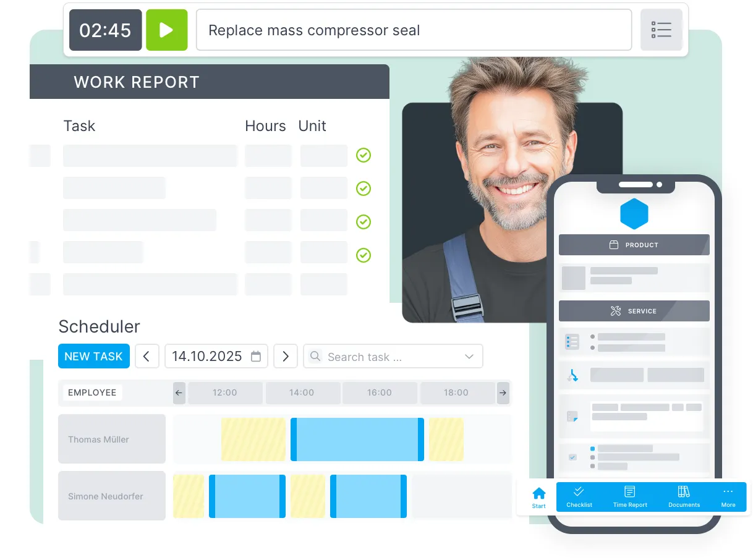Click the blue hexagon logo on the phone
The image size is (753, 560).
[634, 214]
